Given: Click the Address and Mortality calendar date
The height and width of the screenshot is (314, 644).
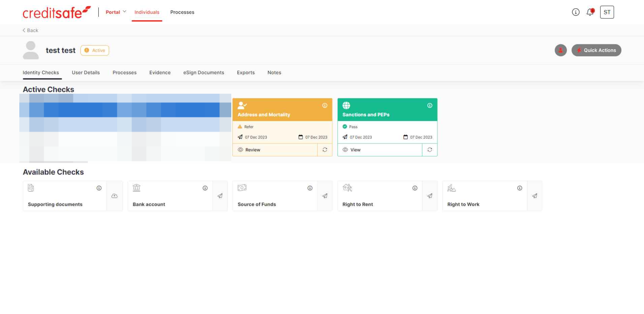Looking at the screenshot, I should pos(313,137).
